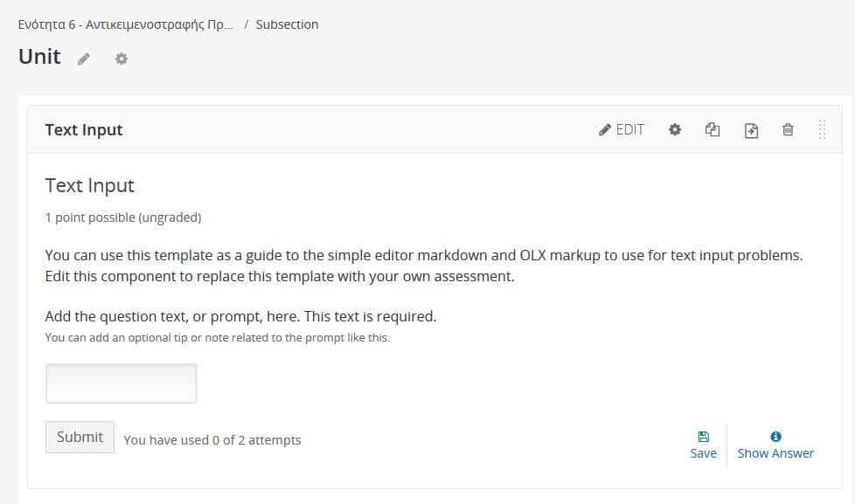Click '1 point possible (ungraded)' text
855x504 pixels.
[x=123, y=217]
